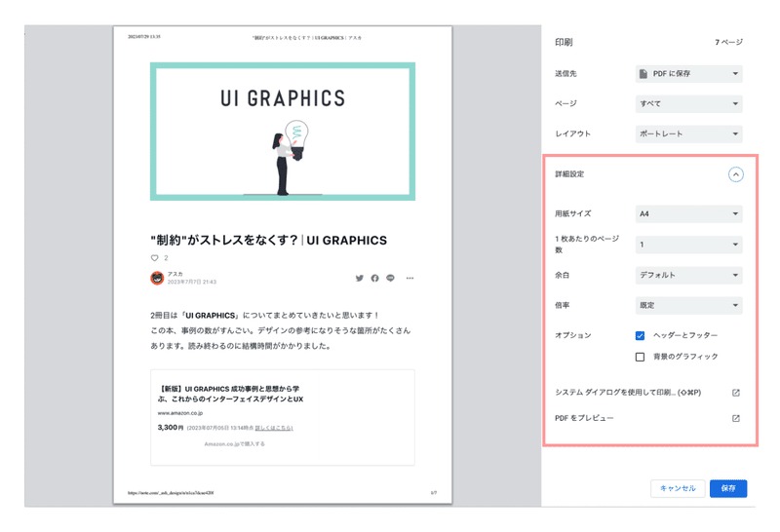Click the LINE share icon in preview
The height and width of the screenshot is (532, 780).
pos(390,278)
